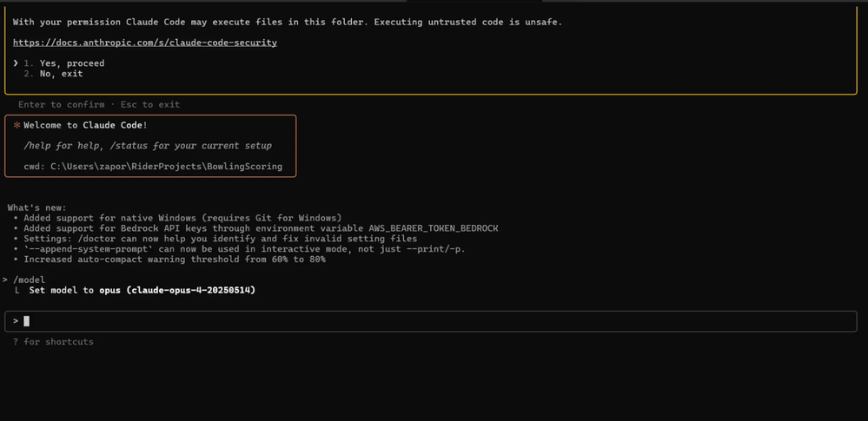Select option 2 No, exit
The height and width of the screenshot is (421, 868).
[x=53, y=74]
